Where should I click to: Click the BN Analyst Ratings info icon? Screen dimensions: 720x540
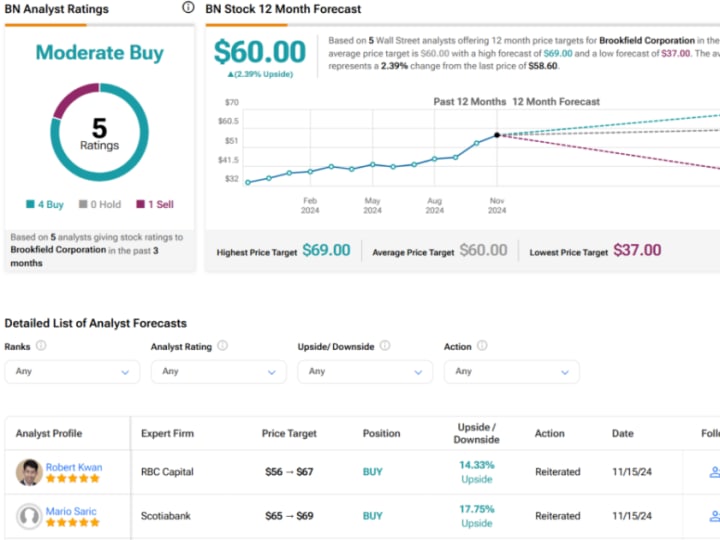(x=188, y=7)
